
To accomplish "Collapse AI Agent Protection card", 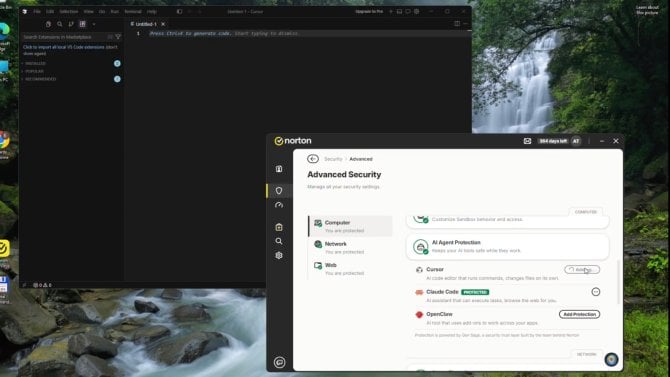I will pyautogui.click(x=507, y=247).
